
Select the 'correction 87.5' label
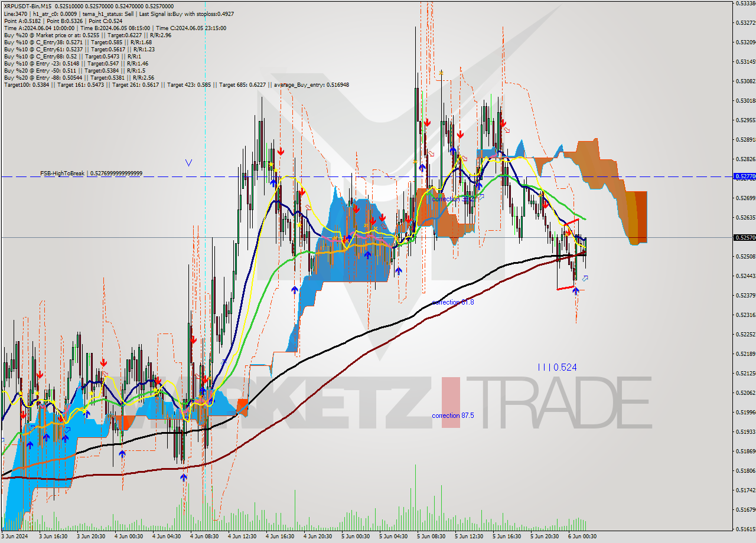pos(452,416)
